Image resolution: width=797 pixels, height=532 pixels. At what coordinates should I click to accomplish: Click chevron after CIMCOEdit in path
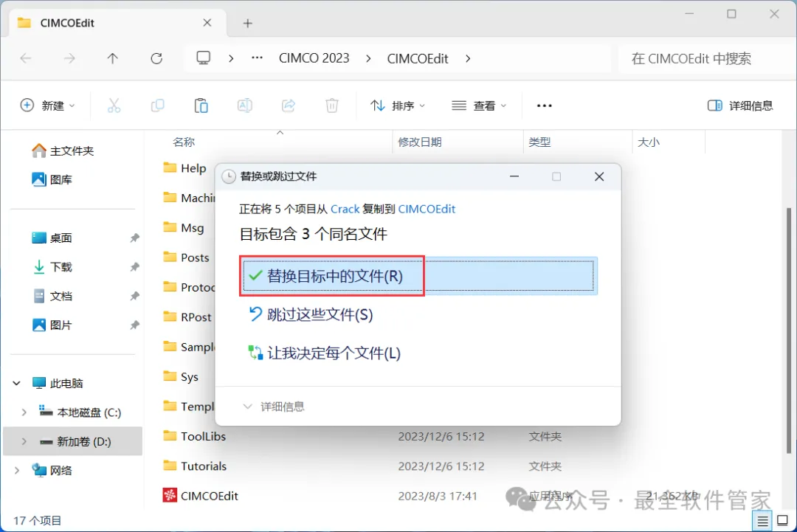[x=468, y=59]
